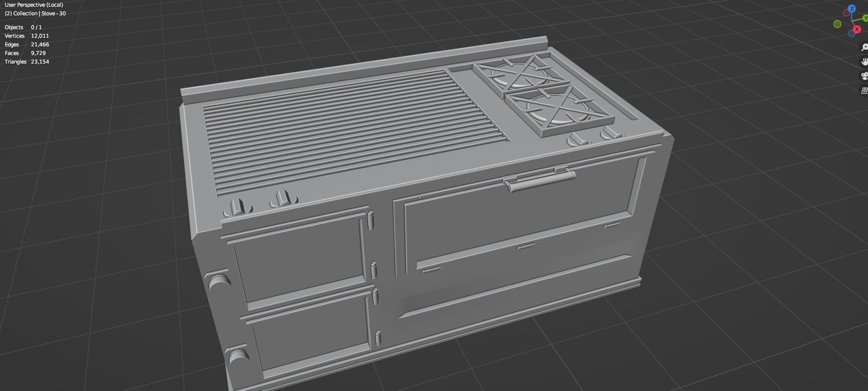Click the zoom magnifier viewport button

coord(865,47)
